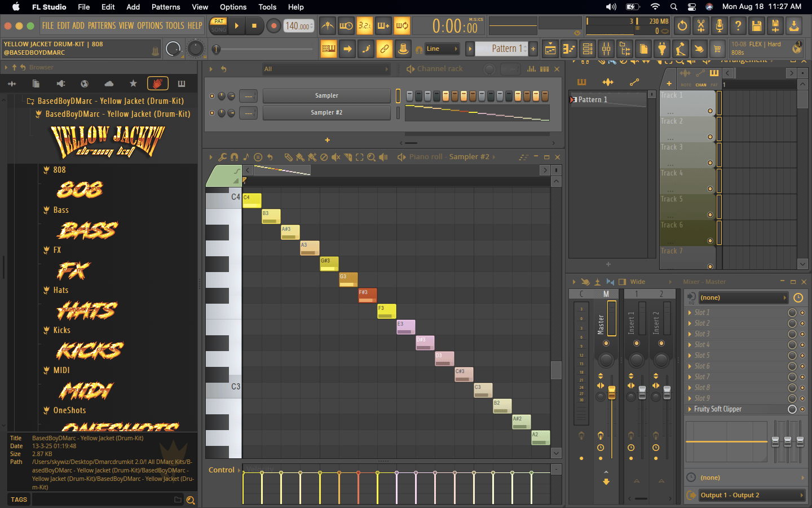
Task: Mute the Sampler #2 channel
Action: coord(212,113)
